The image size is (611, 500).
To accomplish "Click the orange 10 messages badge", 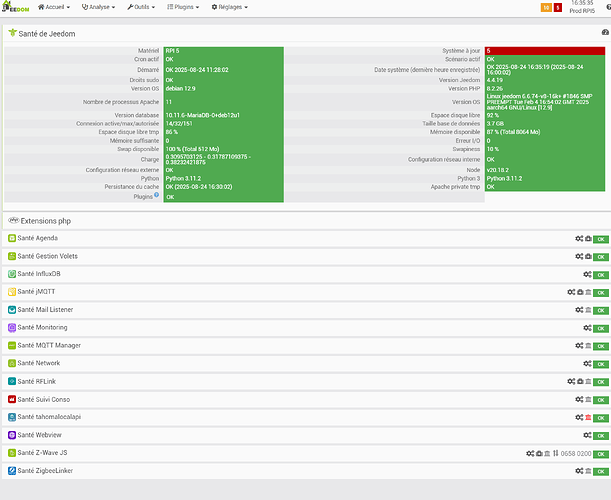I will 546,7.
